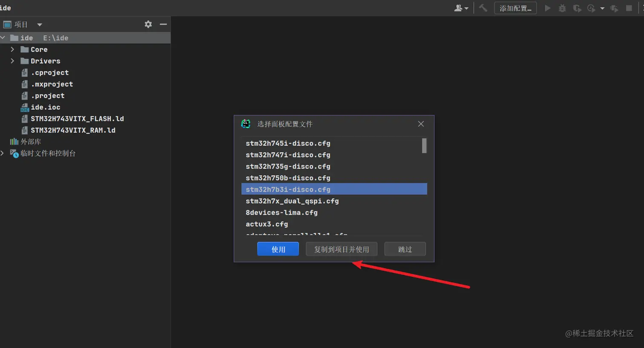The image size is (644, 348).
Task: Click the STM32H743VITX_RAM.ld file icon
Action: point(25,130)
